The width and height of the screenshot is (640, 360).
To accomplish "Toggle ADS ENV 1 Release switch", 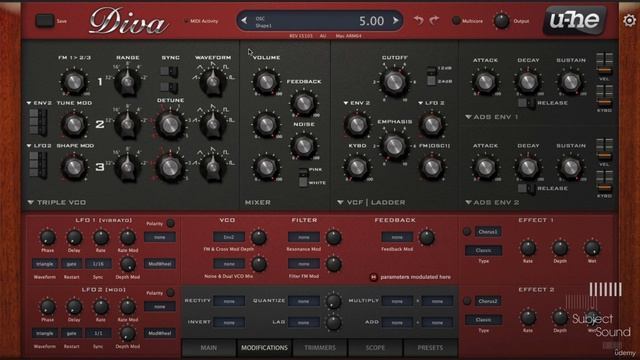I will pos(526,103).
